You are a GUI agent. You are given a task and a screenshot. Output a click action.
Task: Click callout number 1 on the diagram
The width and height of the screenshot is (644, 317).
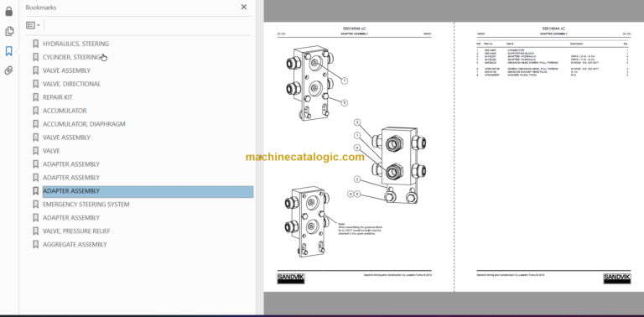[x=357, y=135]
